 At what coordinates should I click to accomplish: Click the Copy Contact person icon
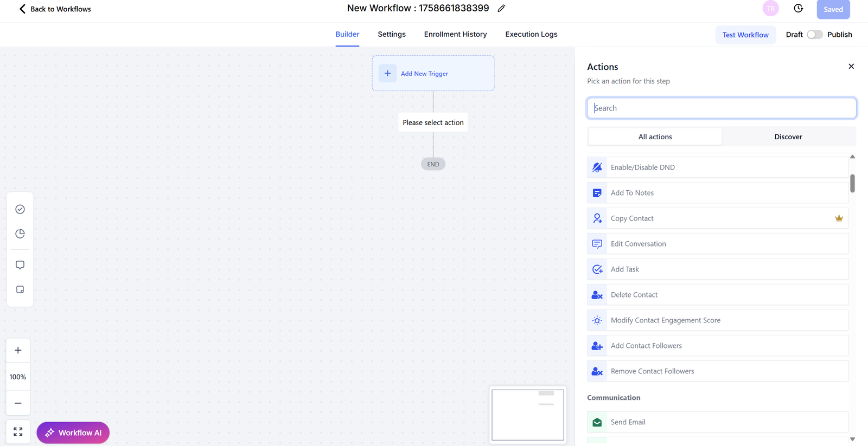[597, 218]
